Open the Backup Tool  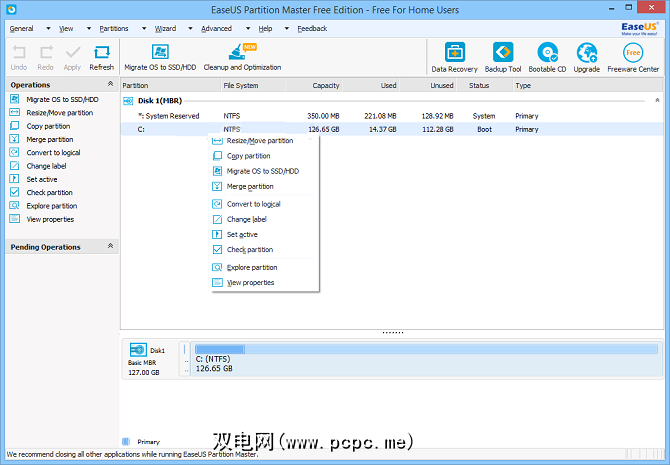503,58
